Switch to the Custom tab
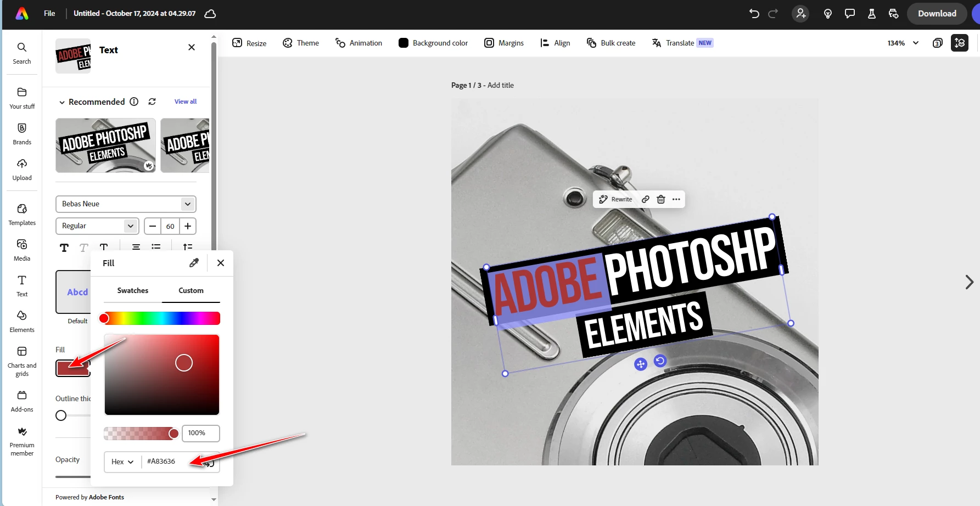The width and height of the screenshot is (980, 506). (x=191, y=290)
